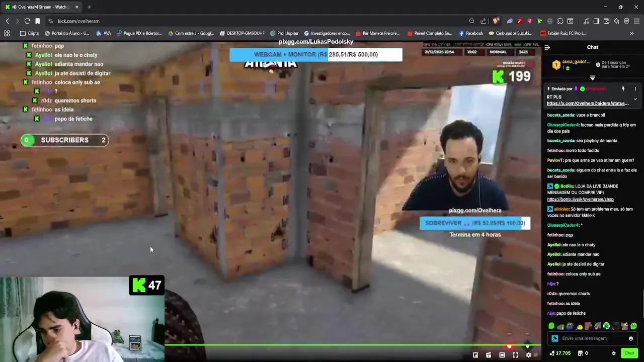
Task: Open the Brave wallet icon
Action: point(606,21)
